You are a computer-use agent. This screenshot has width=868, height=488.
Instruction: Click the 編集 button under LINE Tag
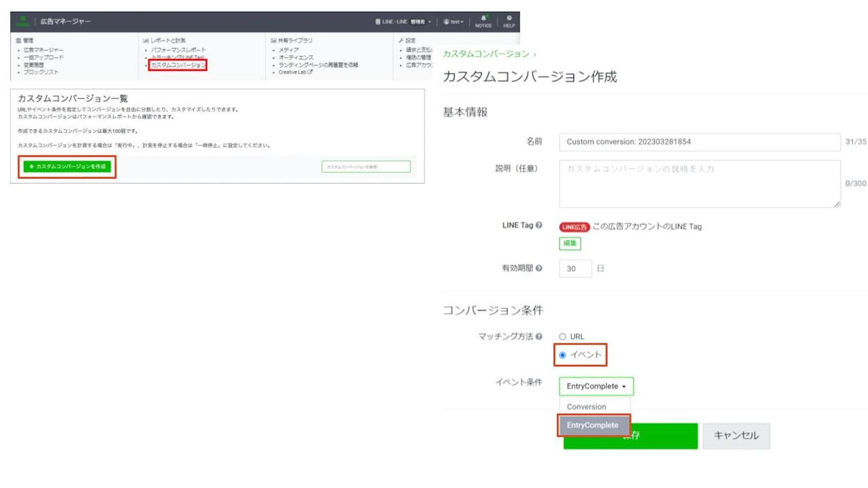570,244
